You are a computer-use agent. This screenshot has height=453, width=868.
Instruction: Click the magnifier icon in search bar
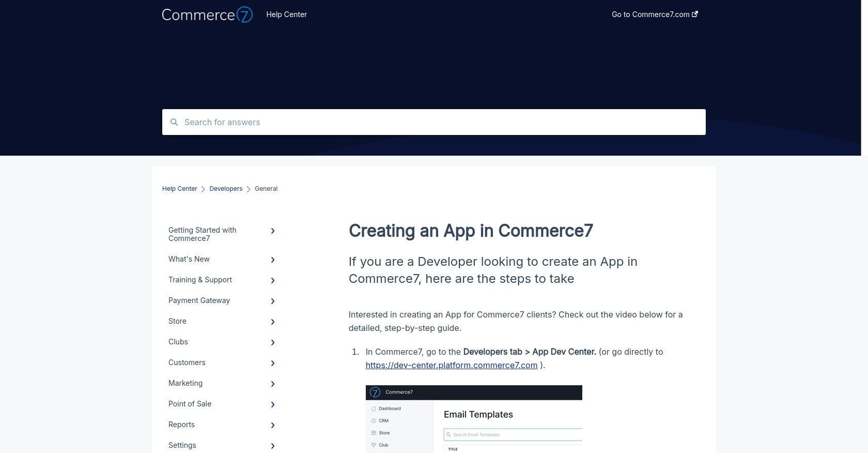[174, 122]
